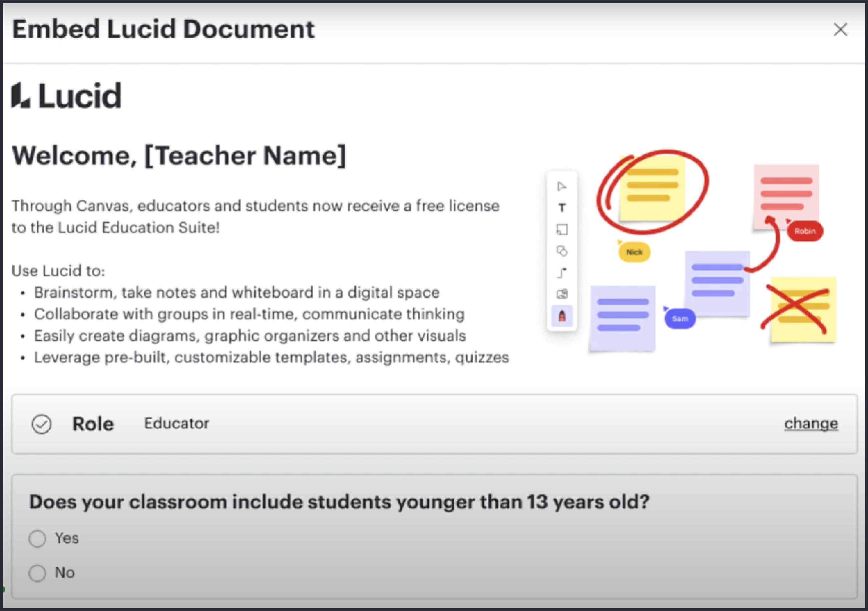Click the Nick collaborator cursor label
The image size is (868, 611).
coord(634,252)
